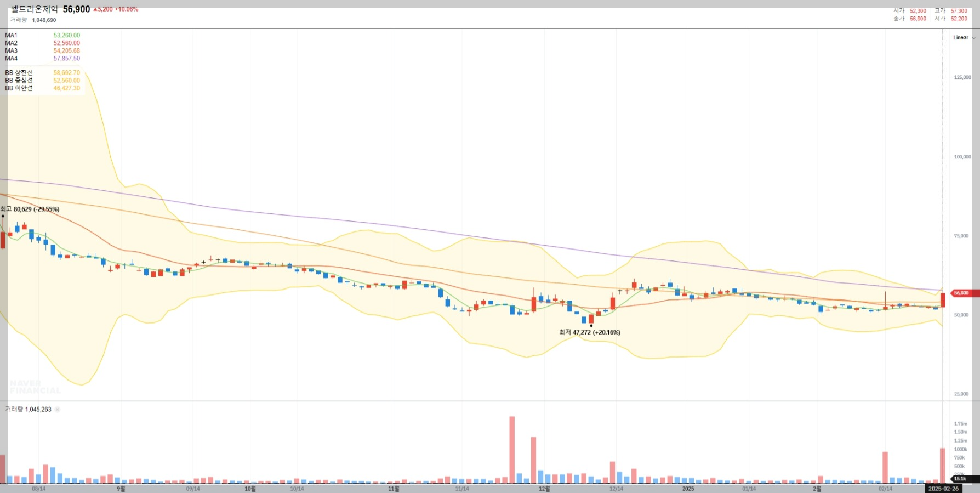Click the 10월 month axis label
Image resolution: width=980 pixels, height=493 pixels.
tap(250, 489)
